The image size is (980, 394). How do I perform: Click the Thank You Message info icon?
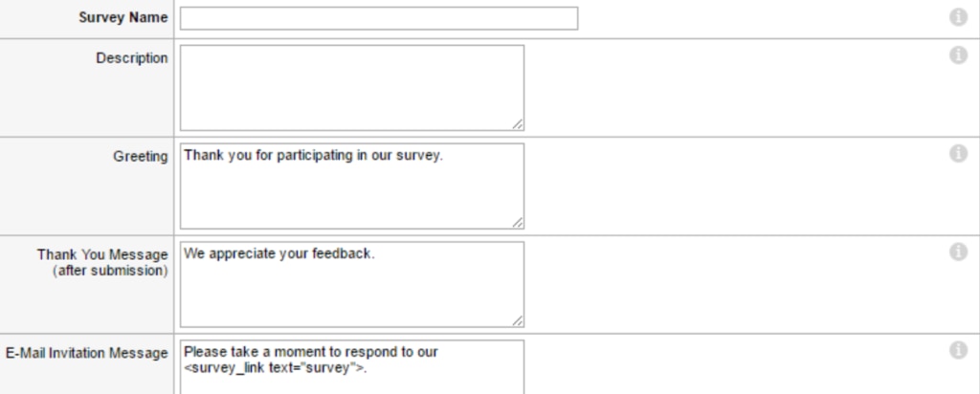click(958, 252)
